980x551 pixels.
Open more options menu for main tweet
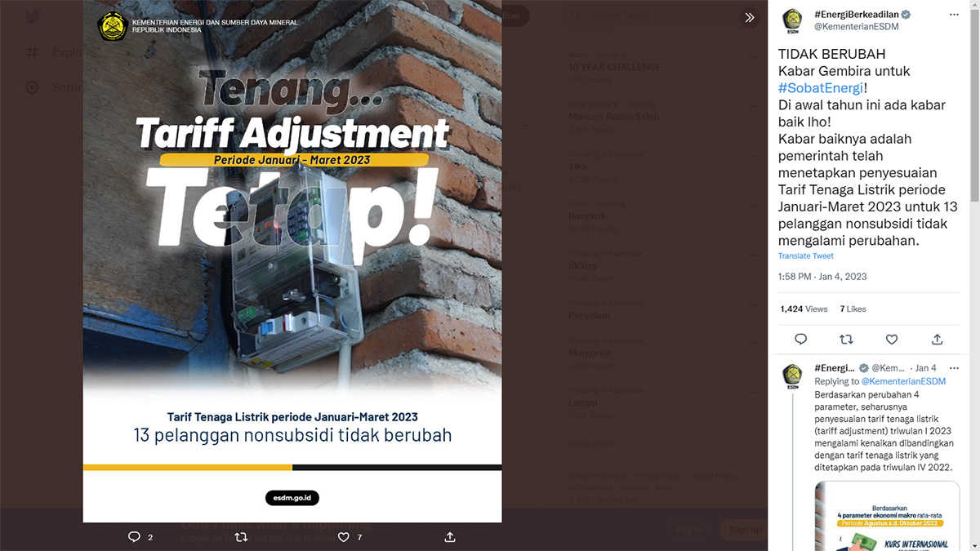[953, 16]
